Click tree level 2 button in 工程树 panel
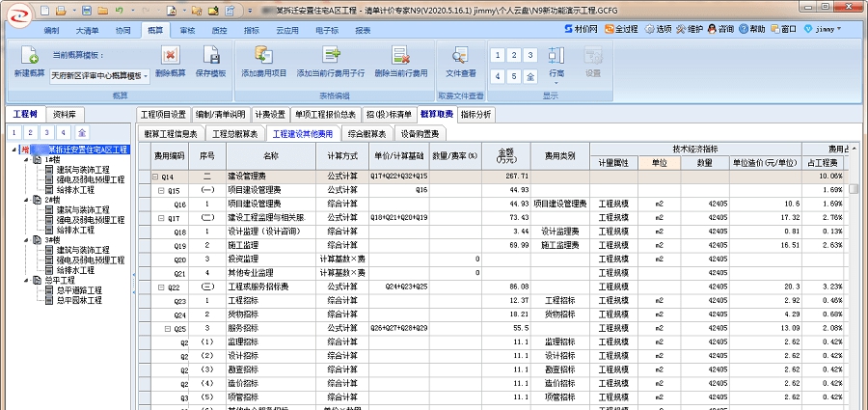This screenshot has width=868, height=410. click(x=31, y=132)
